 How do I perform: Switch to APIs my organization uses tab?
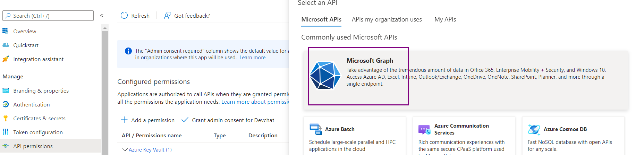pos(387,19)
